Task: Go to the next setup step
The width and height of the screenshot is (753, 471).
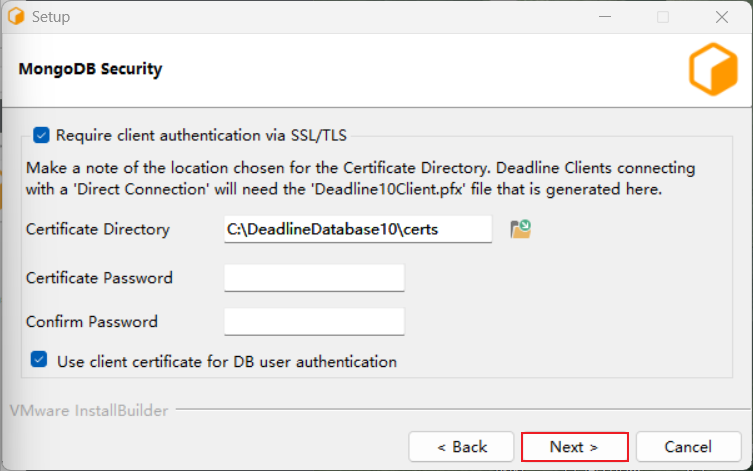Action: click(x=574, y=447)
